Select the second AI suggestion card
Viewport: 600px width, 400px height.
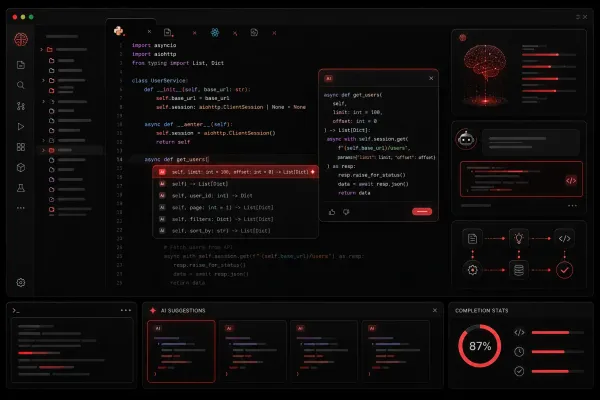(x=253, y=351)
